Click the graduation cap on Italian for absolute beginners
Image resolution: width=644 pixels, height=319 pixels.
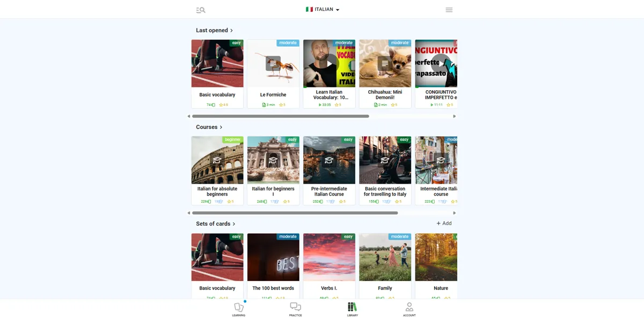coord(217,160)
